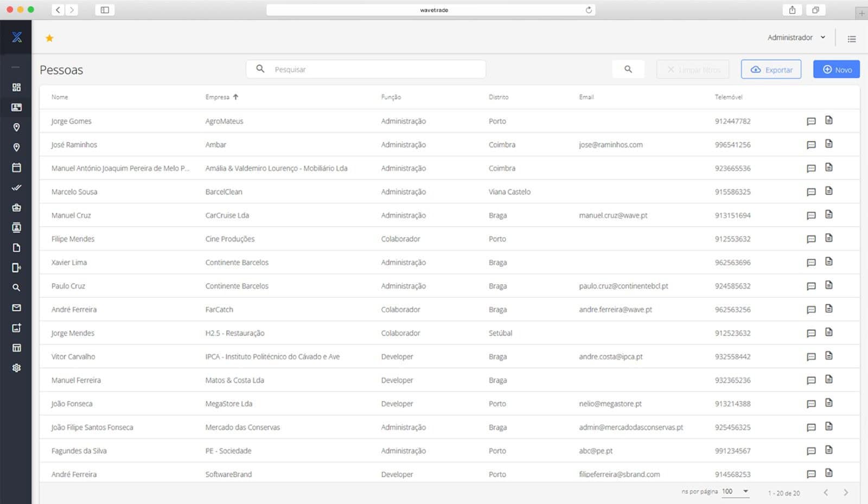Go to next page arrow
The image size is (868, 504).
846,493
